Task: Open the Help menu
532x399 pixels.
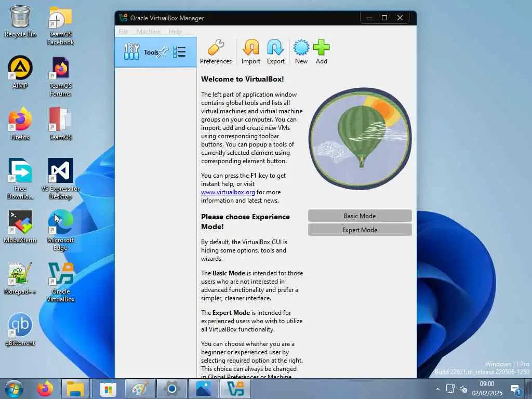Action: pyautogui.click(x=175, y=32)
